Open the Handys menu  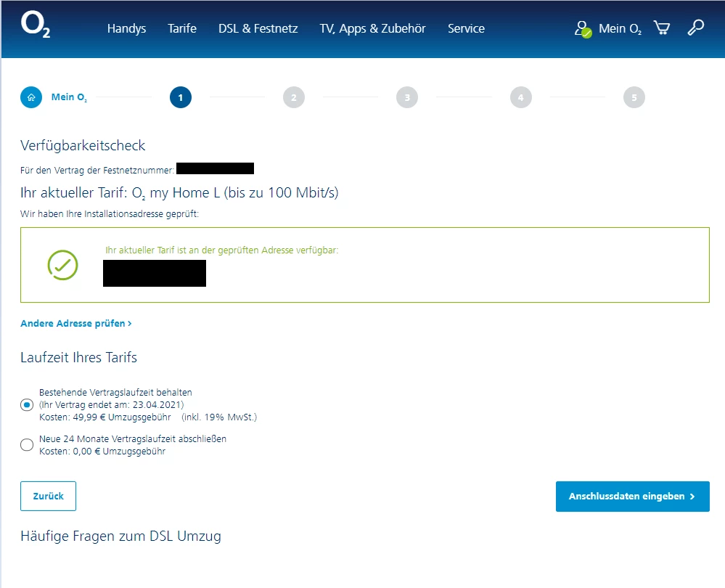126,29
